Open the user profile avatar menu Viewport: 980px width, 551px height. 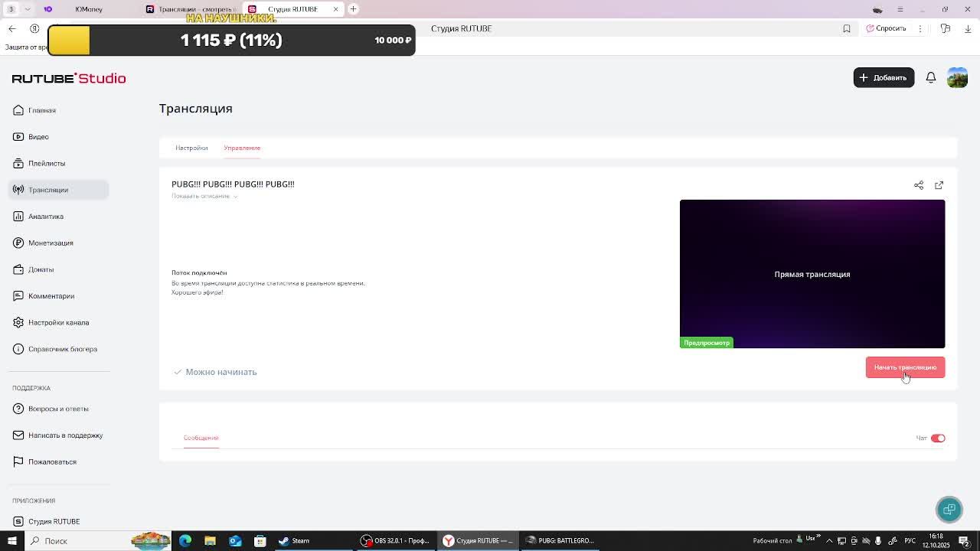point(957,77)
